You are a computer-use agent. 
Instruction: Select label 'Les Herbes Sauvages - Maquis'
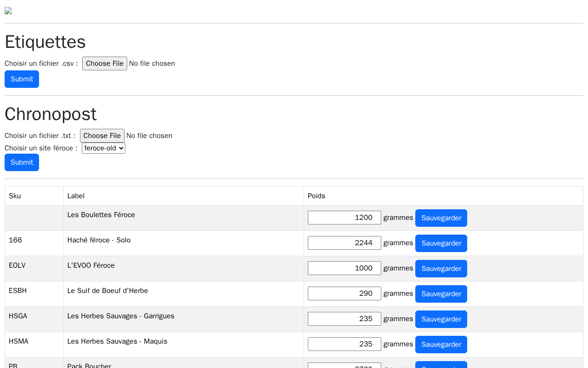[x=117, y=341]
